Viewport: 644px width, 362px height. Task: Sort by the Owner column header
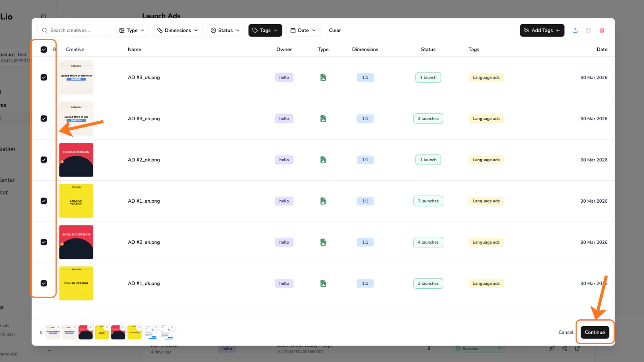(x=284, y=49)
